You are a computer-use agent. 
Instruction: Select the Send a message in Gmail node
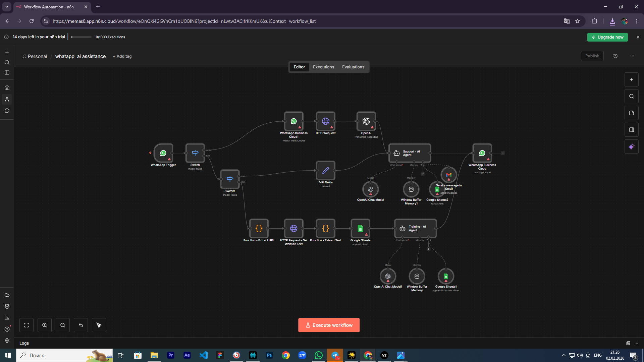[x=449, y=175]
